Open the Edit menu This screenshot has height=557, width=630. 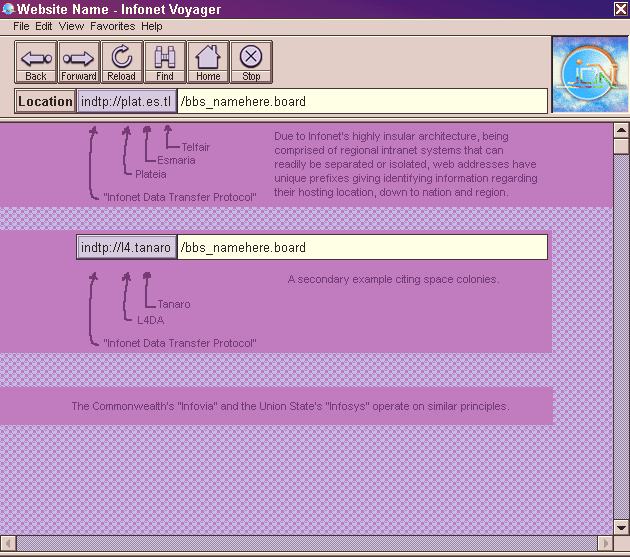44,26
